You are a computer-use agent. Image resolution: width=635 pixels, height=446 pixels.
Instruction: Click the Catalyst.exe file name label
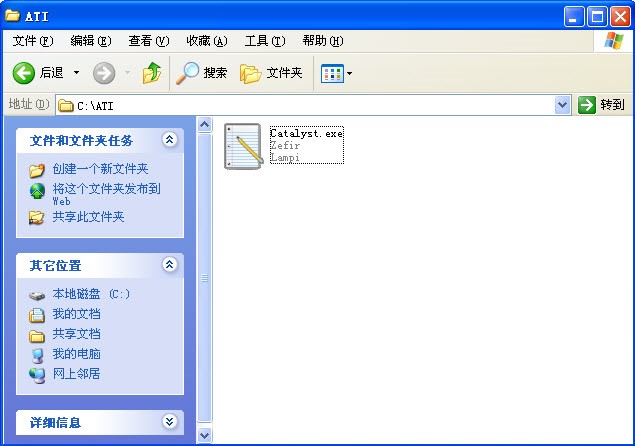click(x=307, y=133)
